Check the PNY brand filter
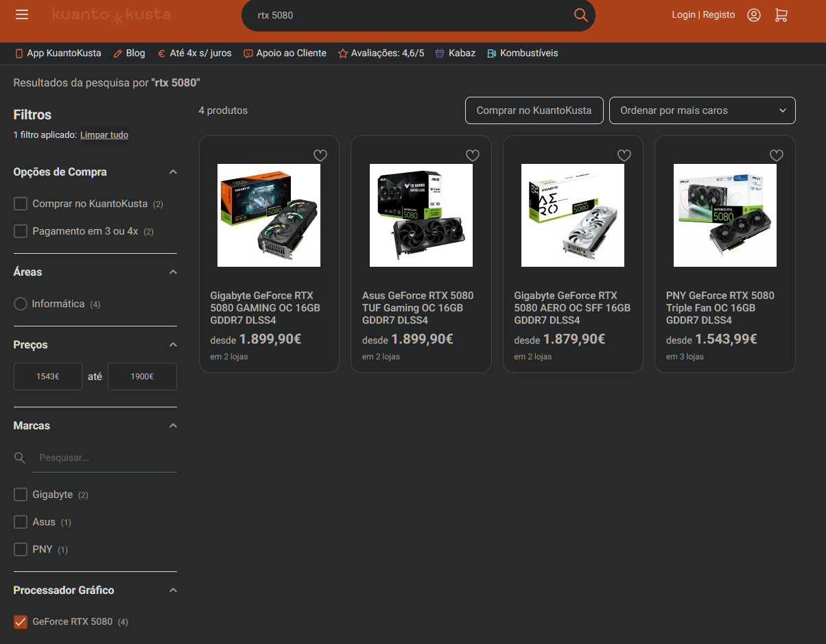826x644 pixels. point(21,549)
